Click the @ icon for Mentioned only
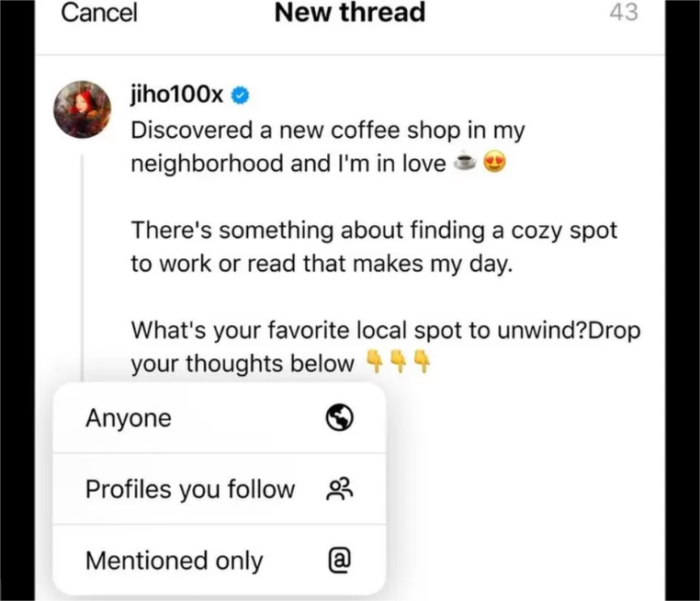700x601 pixels. pyautogui.click(x=340, y=560)
